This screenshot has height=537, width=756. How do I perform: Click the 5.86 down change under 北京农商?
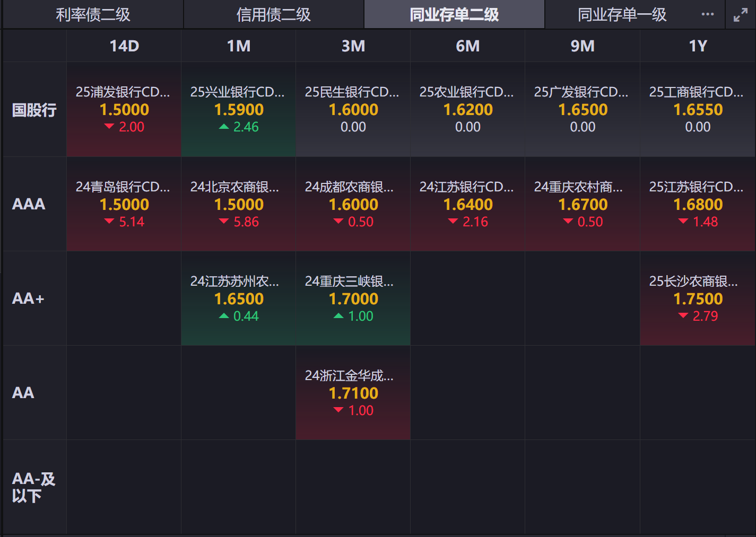239,222
